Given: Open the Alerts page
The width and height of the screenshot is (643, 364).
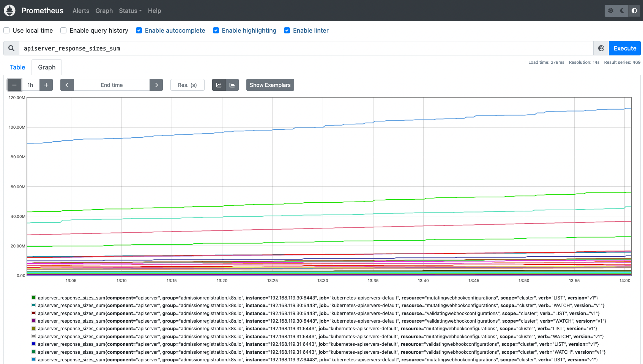Looking at the screenshot, I should 81,11.
